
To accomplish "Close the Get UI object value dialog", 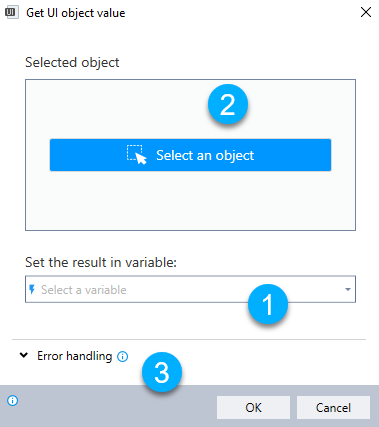I will tap(366, 12).
